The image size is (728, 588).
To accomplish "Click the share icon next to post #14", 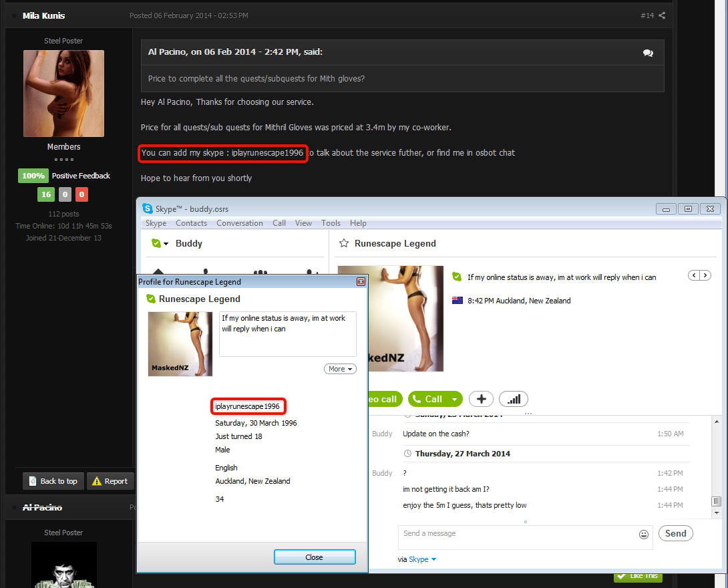I will point(662,15).
